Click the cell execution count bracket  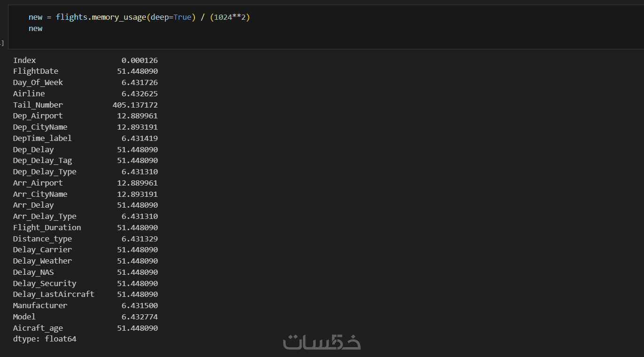click(2, 43)
